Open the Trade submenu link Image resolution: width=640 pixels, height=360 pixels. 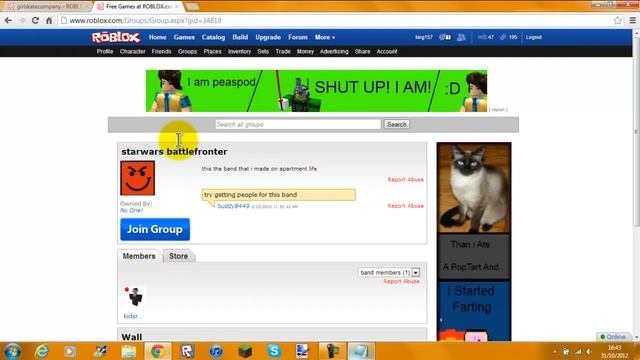(283, 51)
